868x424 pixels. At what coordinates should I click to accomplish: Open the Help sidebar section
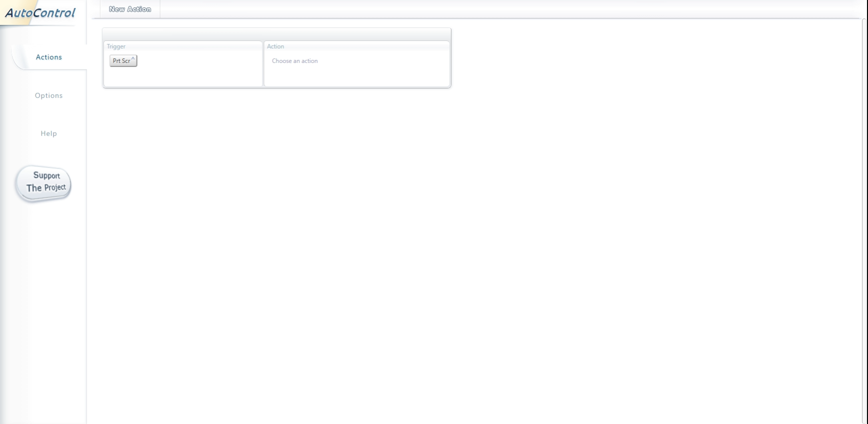(x=49, y=133)
